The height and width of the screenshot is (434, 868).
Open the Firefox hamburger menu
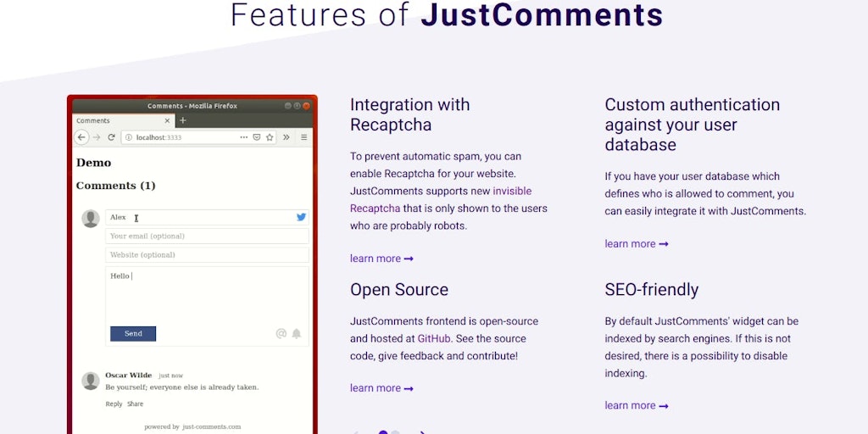click(304, 137)
